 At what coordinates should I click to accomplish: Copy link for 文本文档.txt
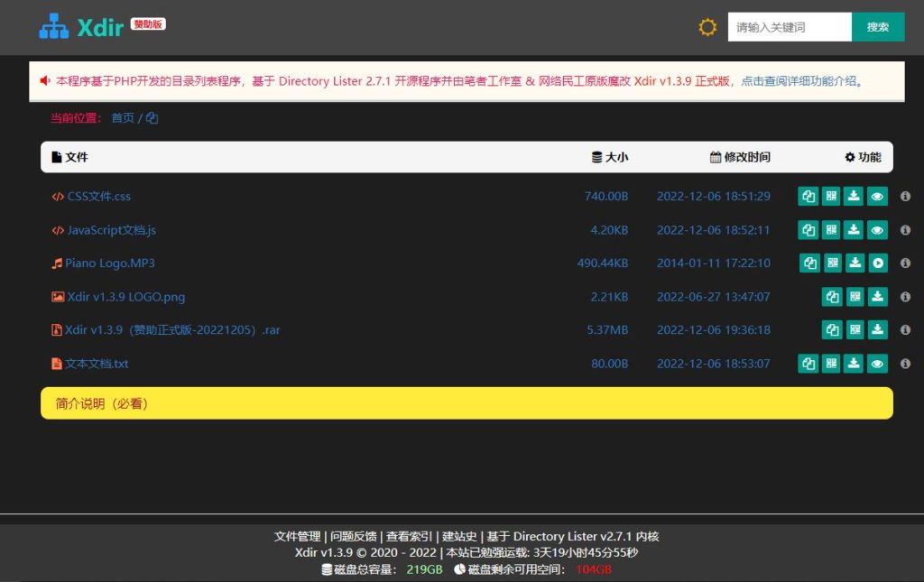point(808,364)
